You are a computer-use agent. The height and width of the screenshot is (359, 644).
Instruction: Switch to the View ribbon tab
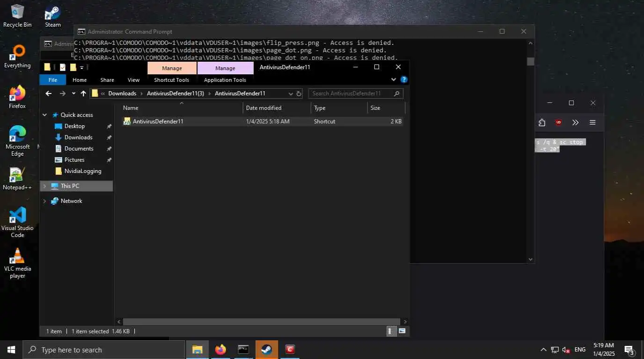[x=133, y=80]
